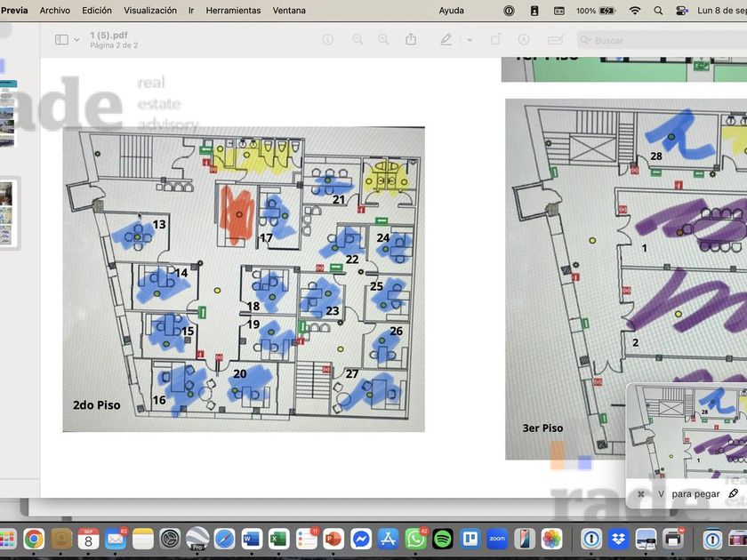Open WhatsApp from the Dock
The width and height of the screenshot is (747, 560).
point(415,540)
